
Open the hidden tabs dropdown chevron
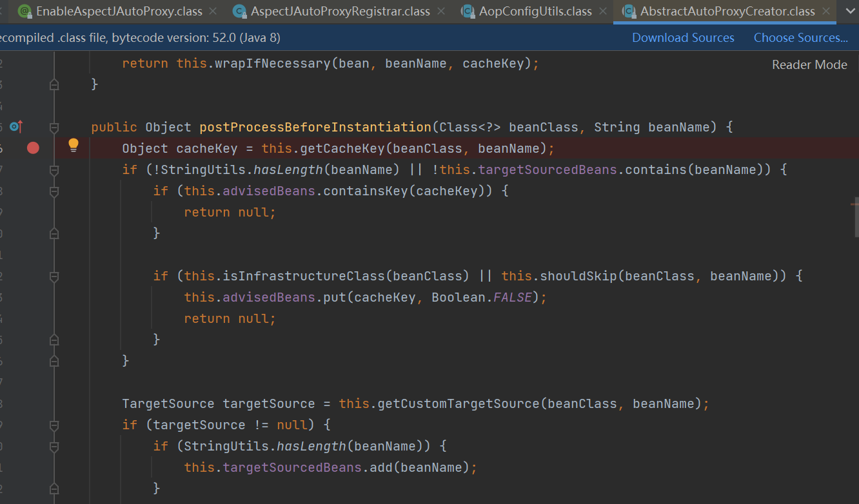pyautogui.click(x=849, y=11)
